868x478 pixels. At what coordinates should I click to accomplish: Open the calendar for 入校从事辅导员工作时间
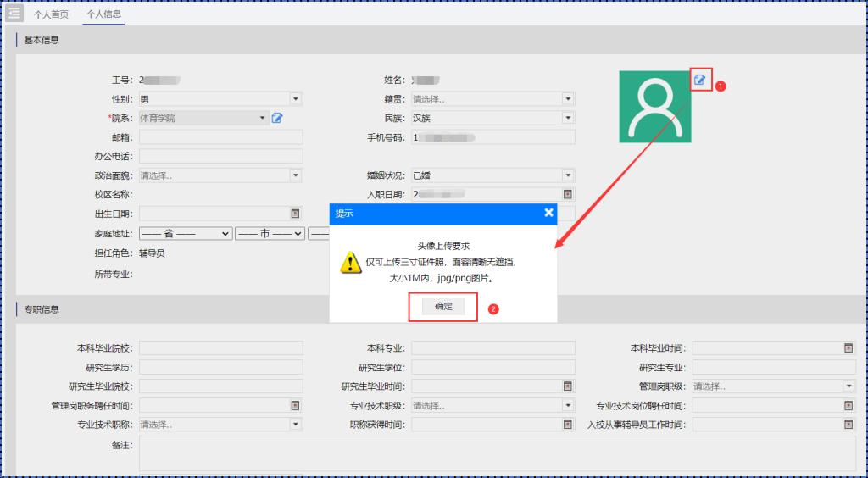(x=848, y=424)
